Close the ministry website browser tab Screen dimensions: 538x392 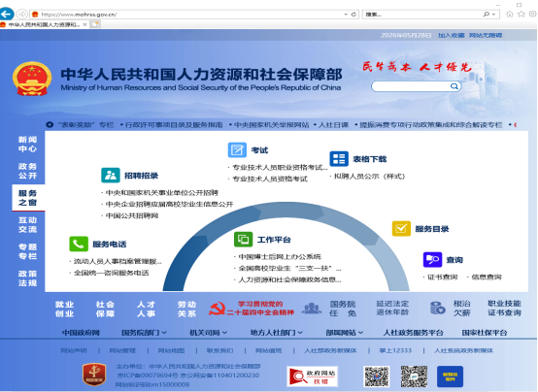pyautogui.click(x=84, y=24)
